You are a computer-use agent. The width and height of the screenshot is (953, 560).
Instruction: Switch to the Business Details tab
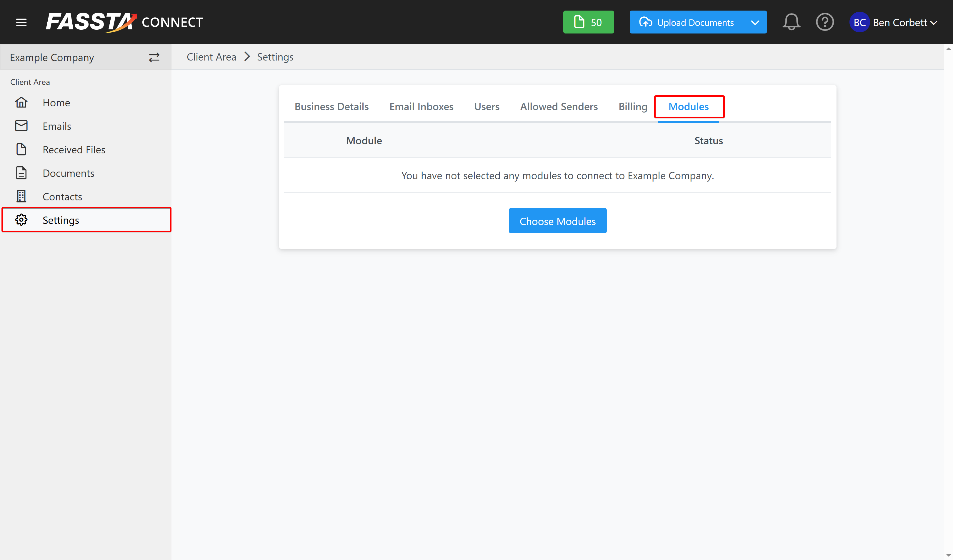point(331,107)
